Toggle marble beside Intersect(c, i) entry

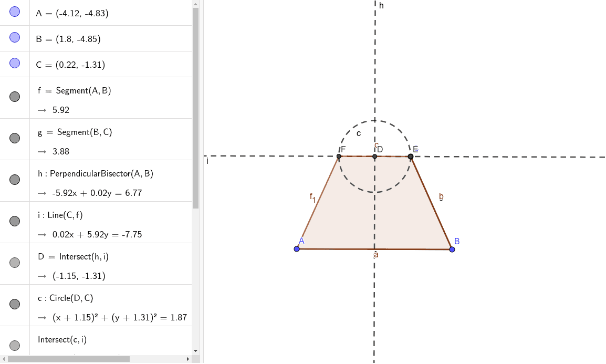pos(15,345)
